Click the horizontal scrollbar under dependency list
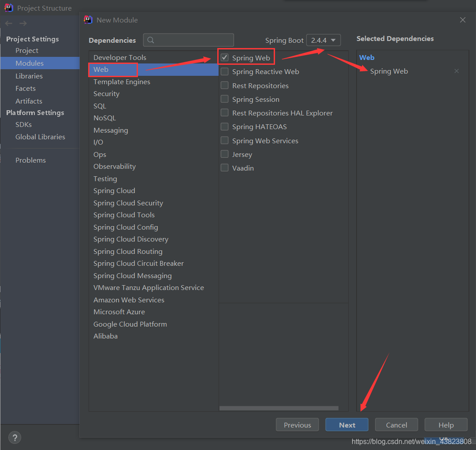Viewport: 476px width, 450px height. [279, 409]
